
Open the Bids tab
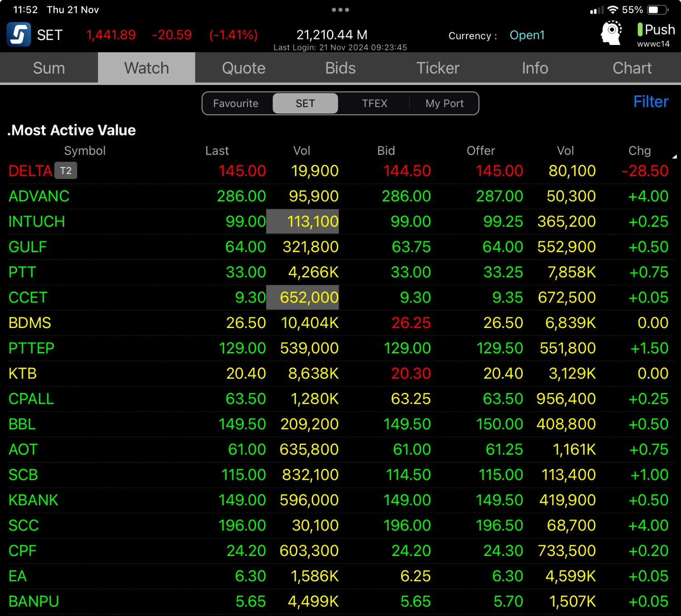pyautogui.click(x=340, y=68)
